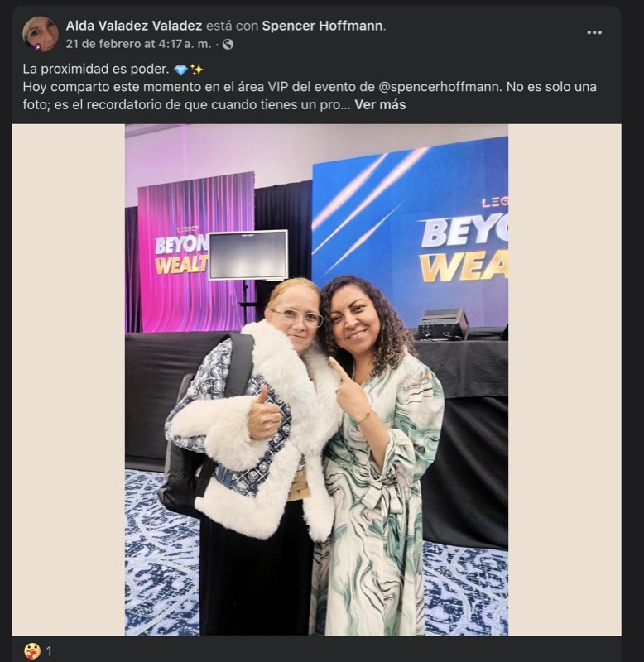Open the Alda Valadez Valadez profile link
Screen dimensions: 644x662
[x=134, y=26]
